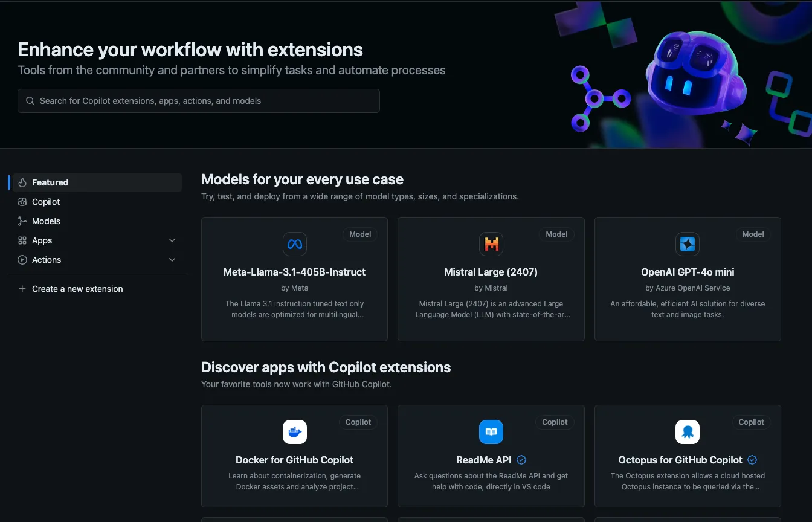812x522 pixels.
Task: Click the Octopus extension icon
Action: click(x=688, y=432)
